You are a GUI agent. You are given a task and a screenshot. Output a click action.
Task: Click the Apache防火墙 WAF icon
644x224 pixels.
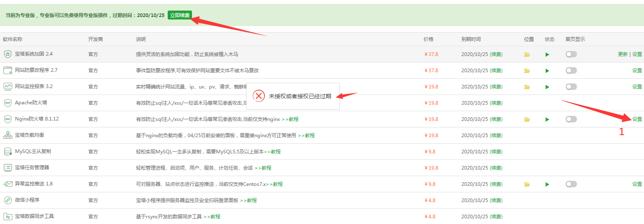(x=8, y=103)
